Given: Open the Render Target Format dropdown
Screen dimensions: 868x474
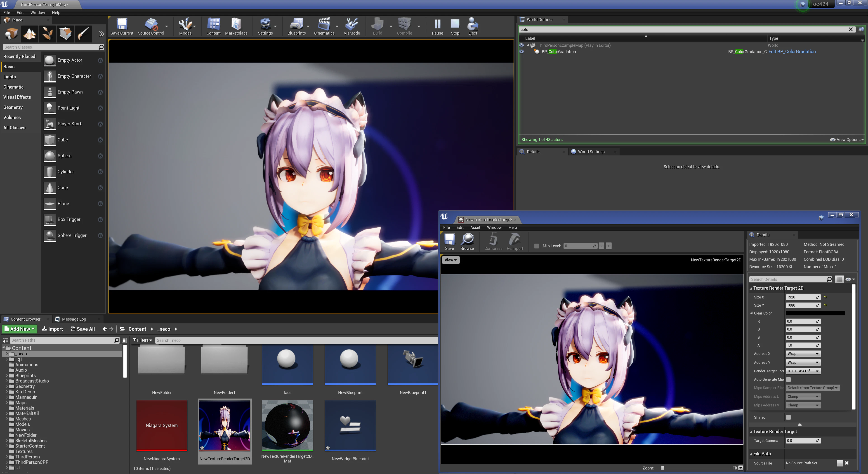Looking at the screenshot, I should click(x=803, y=371).
